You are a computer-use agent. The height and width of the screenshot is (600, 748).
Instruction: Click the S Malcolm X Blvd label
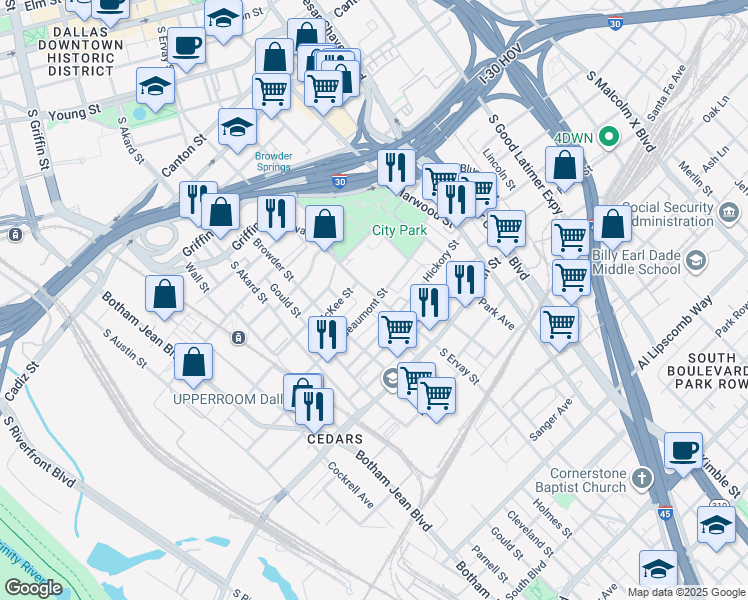point(620,111)
